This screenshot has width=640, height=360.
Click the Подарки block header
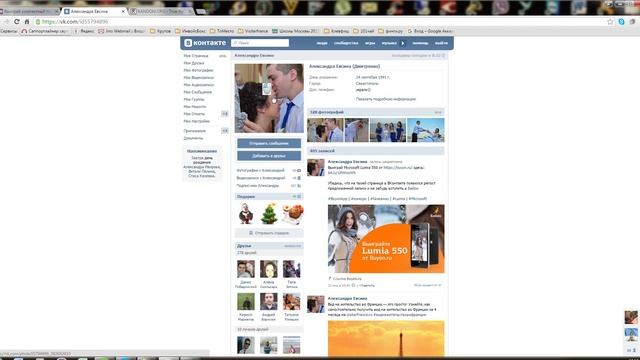tap(269, 197)
